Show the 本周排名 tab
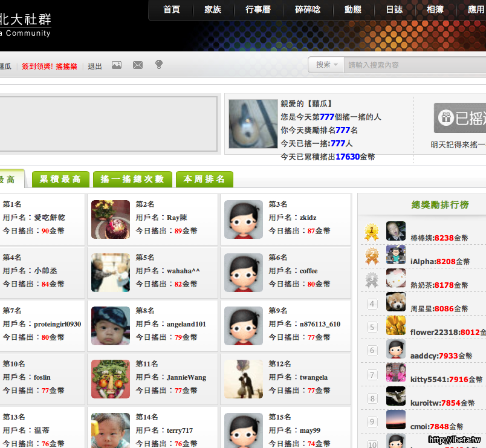Viewport: 486px width, 448px height. coord(204,180)
